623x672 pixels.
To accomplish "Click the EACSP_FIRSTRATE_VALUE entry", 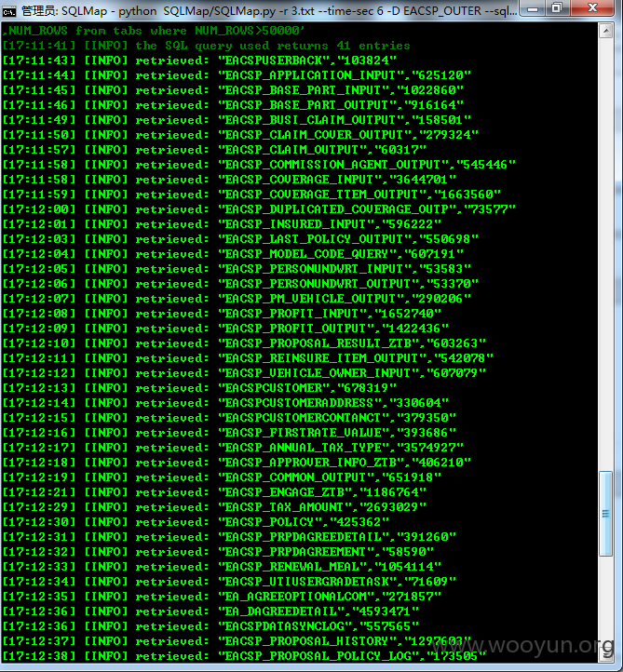I will [229, 433].
